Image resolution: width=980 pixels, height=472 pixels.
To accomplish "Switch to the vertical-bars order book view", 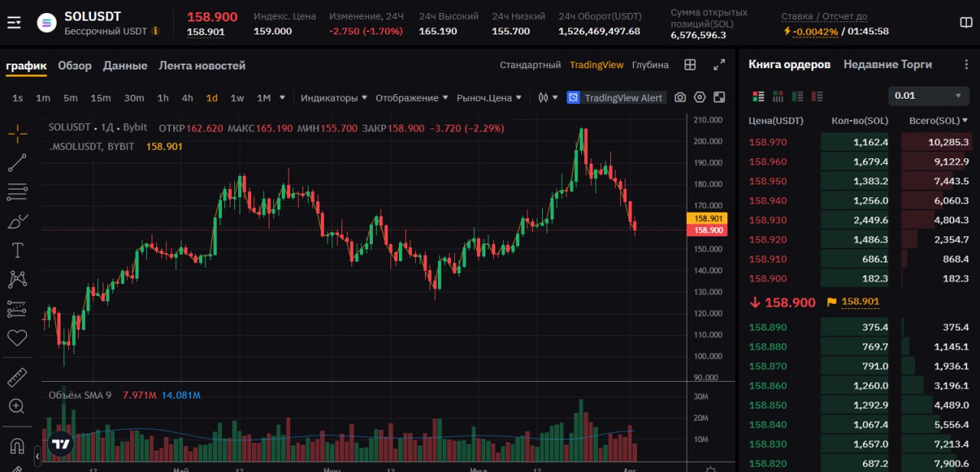I will [778, 96].
